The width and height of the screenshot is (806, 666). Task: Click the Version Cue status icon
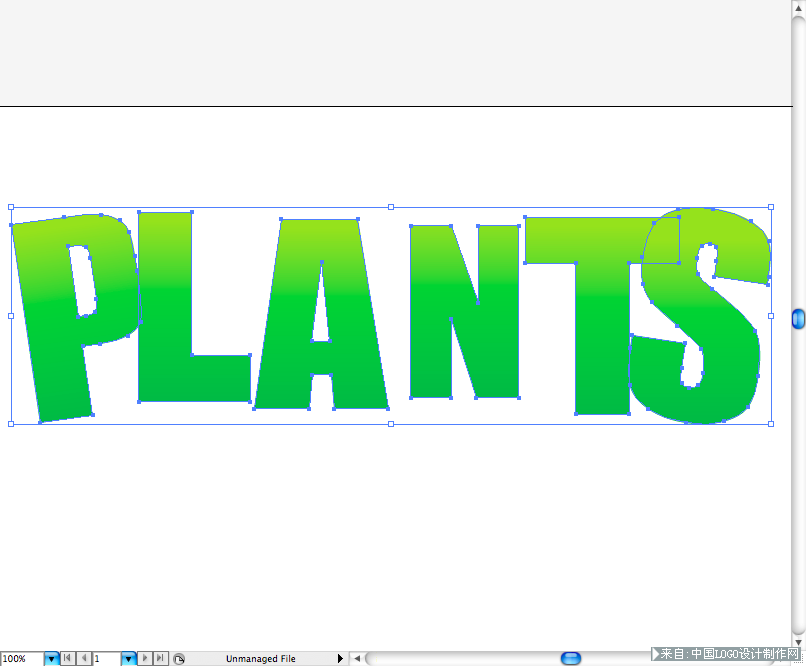pyautogui.click(x=179, y=659)
